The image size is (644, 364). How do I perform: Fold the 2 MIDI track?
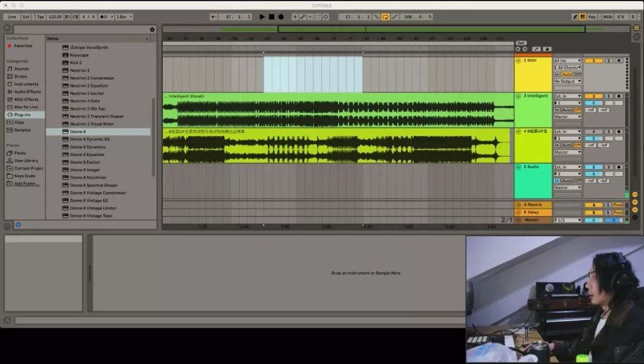518,61
